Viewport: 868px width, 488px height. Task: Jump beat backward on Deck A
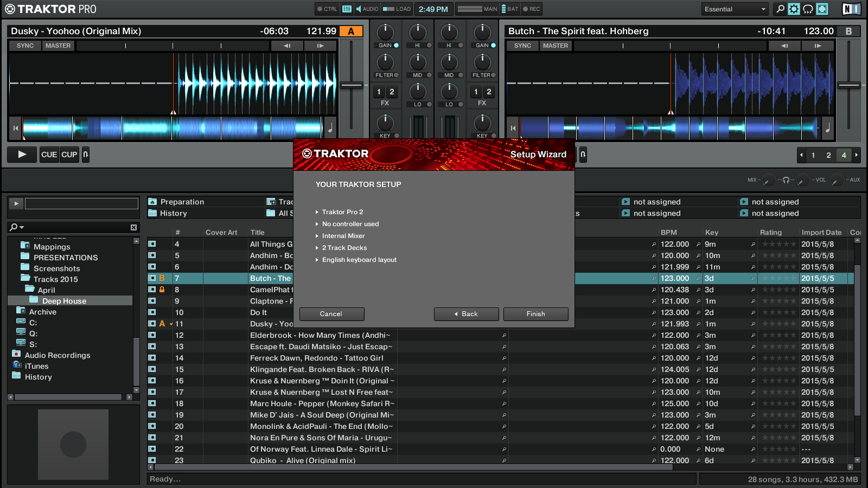click(287, 46)
